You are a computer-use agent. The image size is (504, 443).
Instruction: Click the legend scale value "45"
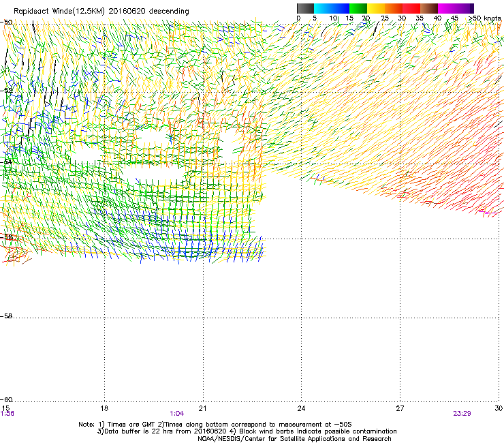click(454, 18)
